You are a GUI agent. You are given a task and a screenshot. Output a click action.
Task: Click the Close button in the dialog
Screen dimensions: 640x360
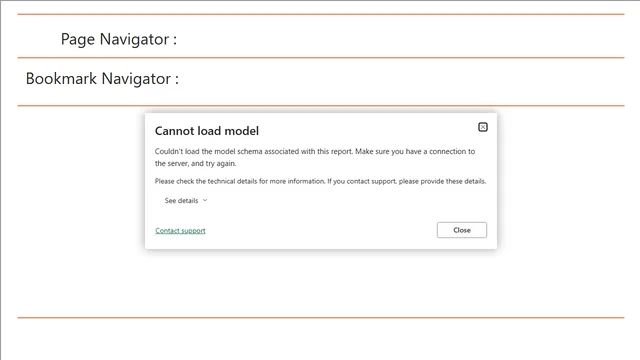(462, 230)
